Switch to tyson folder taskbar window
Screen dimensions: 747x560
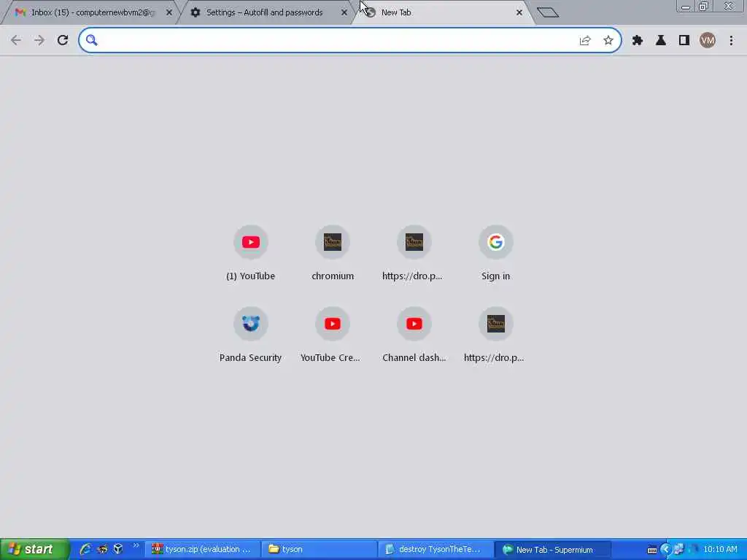point(320,550)
